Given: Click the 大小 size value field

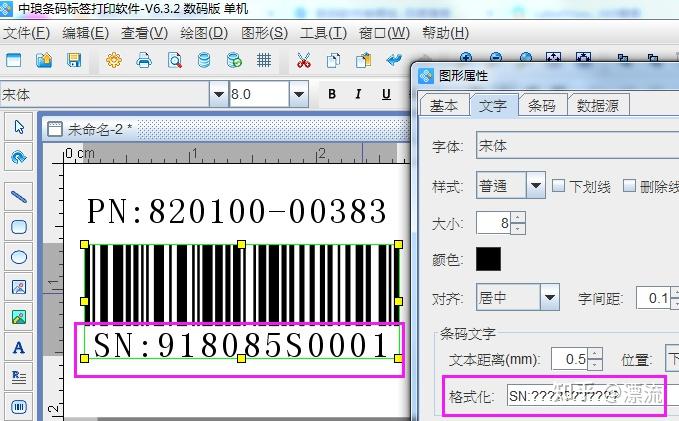Looking at the screenshot, I should click(x=494, y=223).
